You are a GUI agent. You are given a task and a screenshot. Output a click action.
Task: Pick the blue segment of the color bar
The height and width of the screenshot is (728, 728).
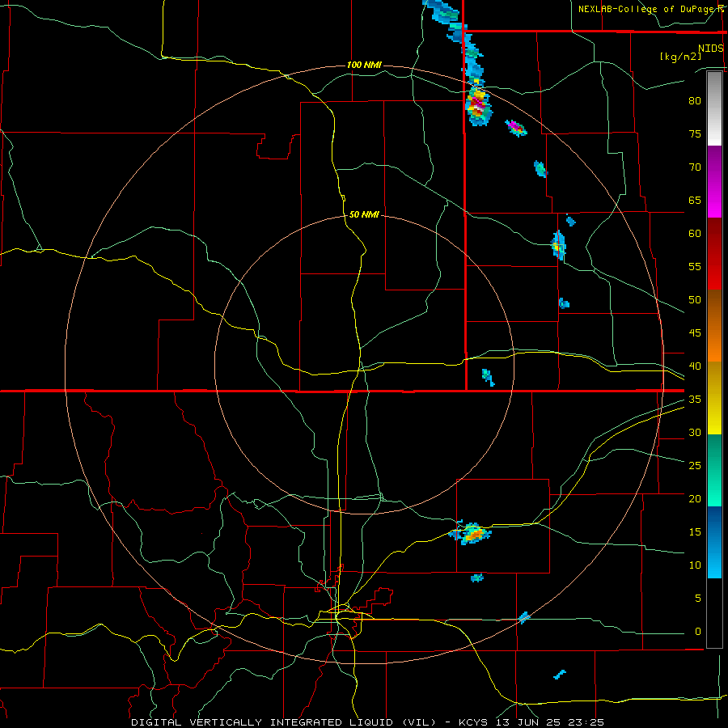coord(714,542)
